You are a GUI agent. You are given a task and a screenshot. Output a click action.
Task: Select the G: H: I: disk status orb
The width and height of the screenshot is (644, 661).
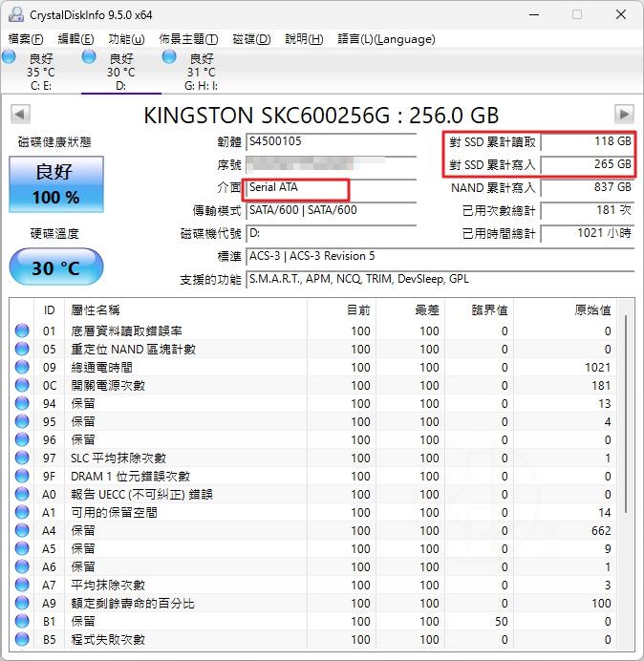pyautogui.click(x=169, y=56)
